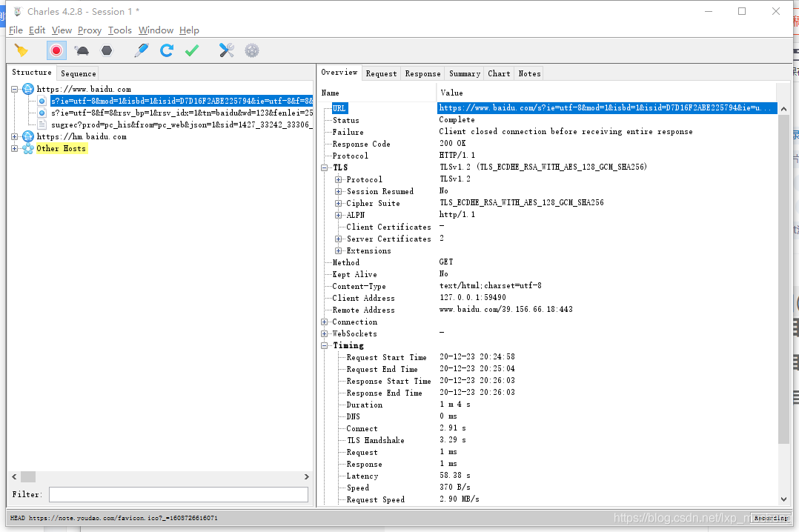The image size is (799, 532).
Task: Toggle the turtle Throttling icon
Action: [x=82, y=50]
